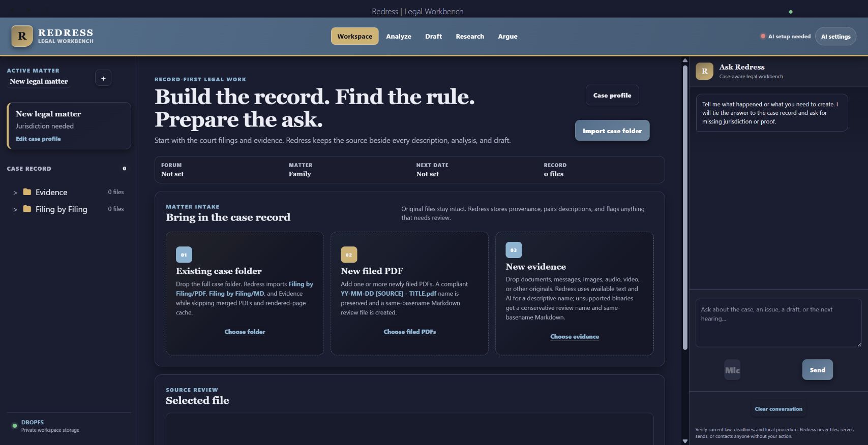Click the 'Bring in the case record' heading
Screen dimensions: 868x445
tap(228, 217)
